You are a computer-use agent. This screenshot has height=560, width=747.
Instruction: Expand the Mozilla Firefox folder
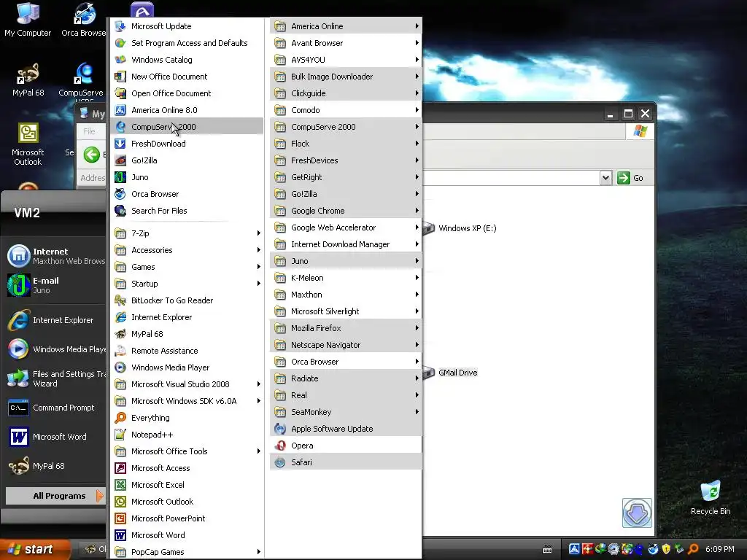click(346, 328)
